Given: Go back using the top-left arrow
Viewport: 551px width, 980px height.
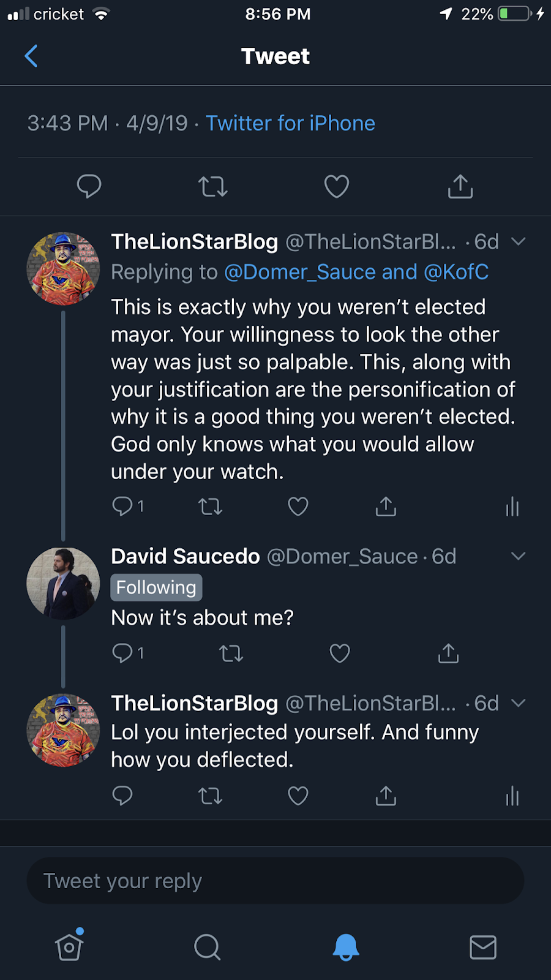Looking at the screenshot, I should (31, 56).
